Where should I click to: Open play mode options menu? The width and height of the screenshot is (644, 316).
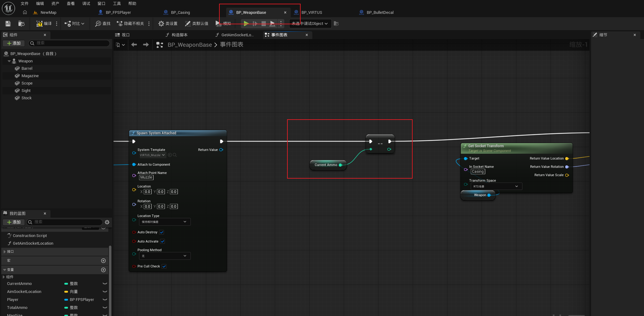coord(281,24)
